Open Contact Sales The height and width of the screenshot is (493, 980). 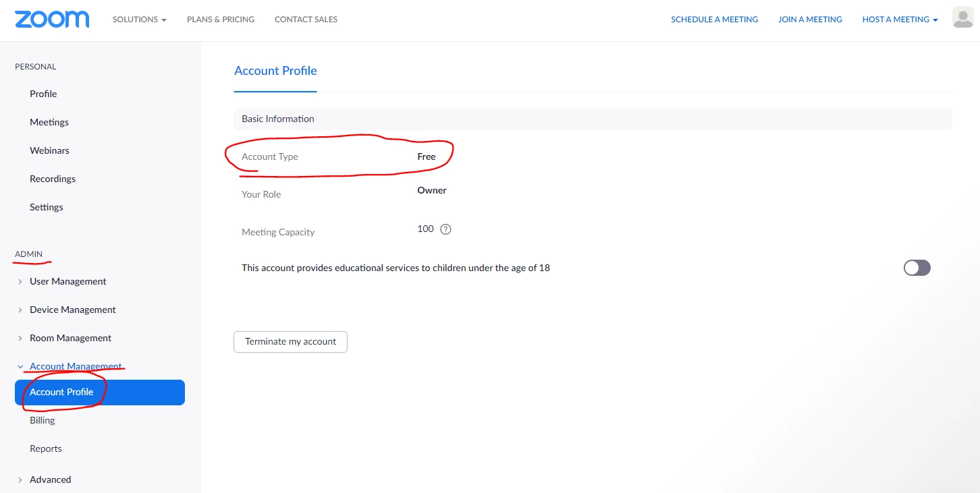306,20
